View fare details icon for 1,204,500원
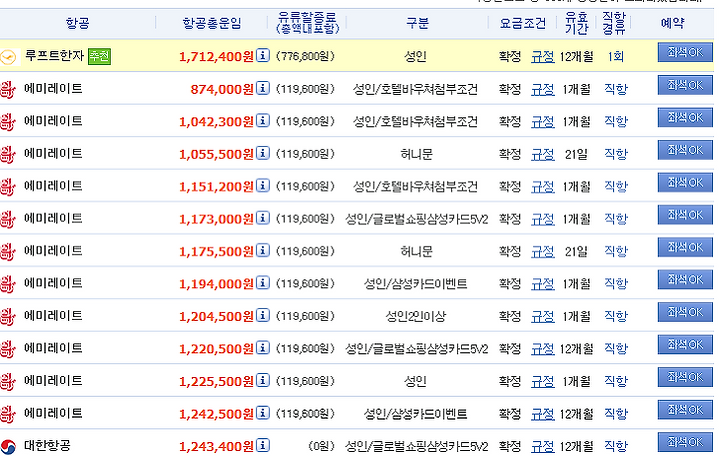 tap(263, 315)
